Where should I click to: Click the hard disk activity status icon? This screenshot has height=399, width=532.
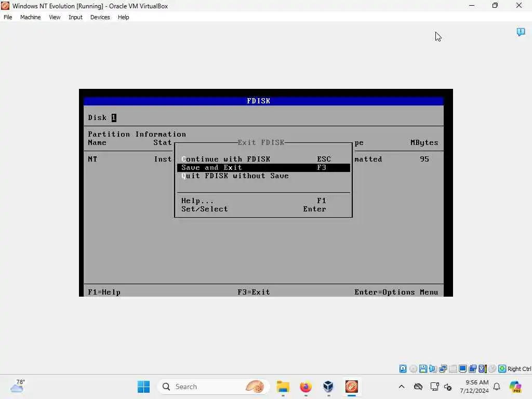(403, 369)
